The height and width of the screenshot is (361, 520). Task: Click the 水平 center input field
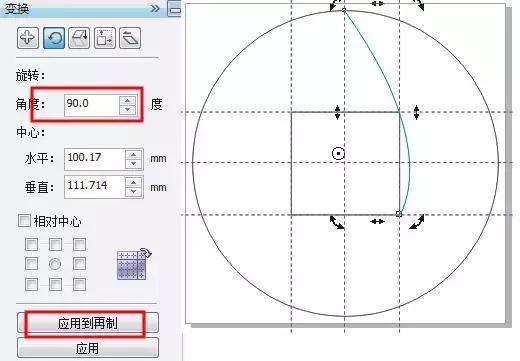(x=95, y=159)
